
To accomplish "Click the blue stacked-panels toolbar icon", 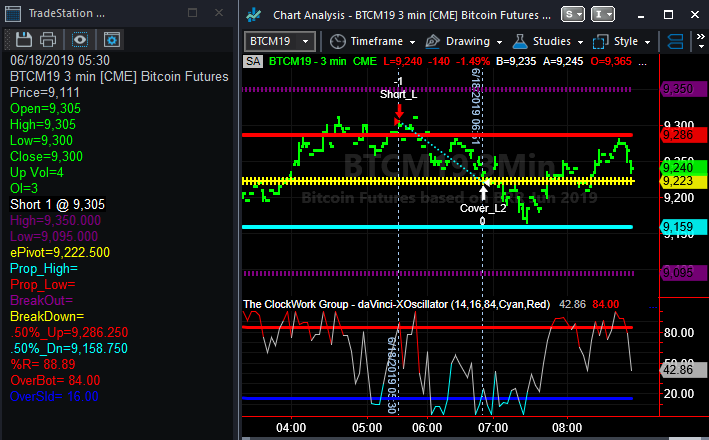I will click(x=675, y=42).
